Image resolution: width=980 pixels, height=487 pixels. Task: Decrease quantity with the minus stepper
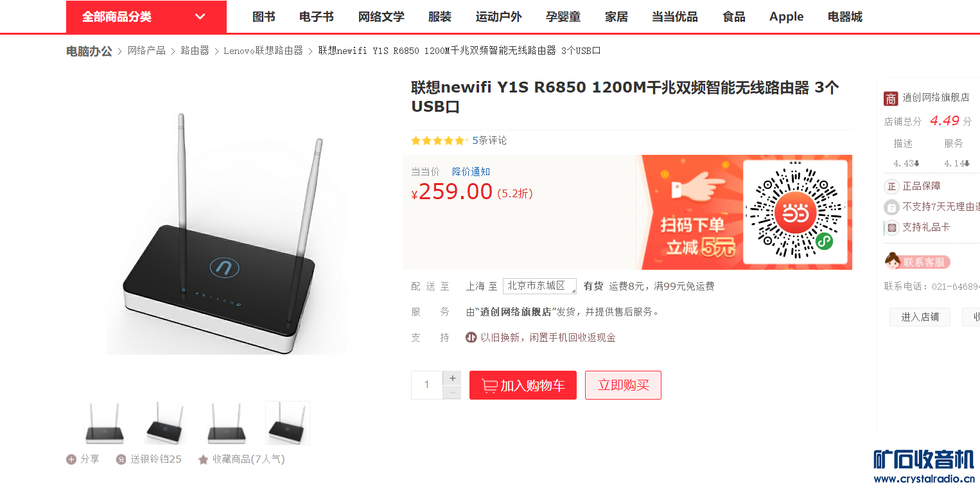pos(452,392)
